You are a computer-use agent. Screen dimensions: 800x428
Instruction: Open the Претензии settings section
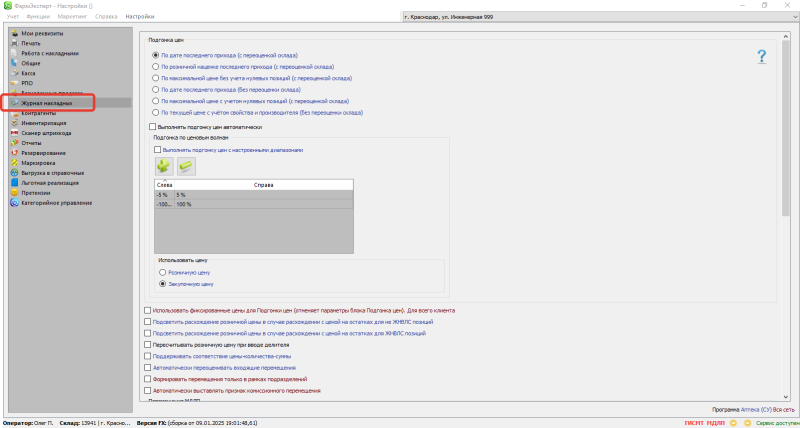coord(36,192)
